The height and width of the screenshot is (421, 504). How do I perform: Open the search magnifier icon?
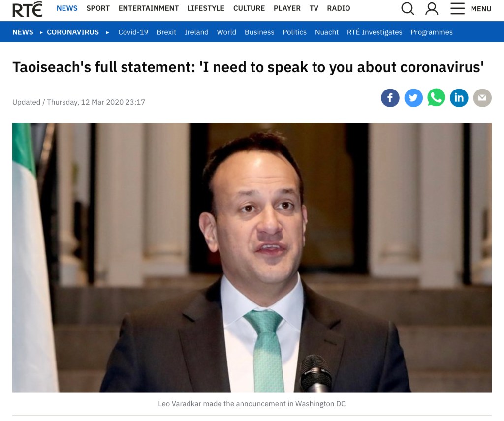tap(408, 9)
